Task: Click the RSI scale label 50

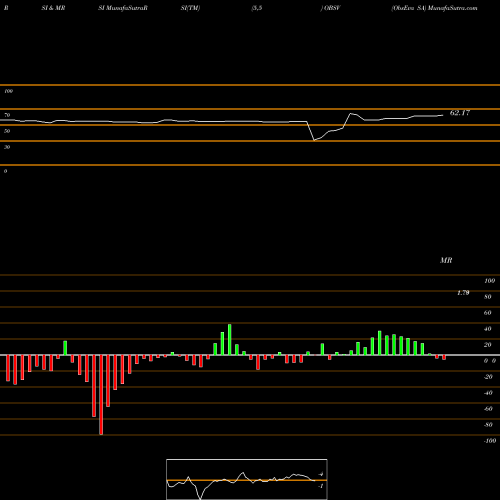Action: click(x=7, y=131)
